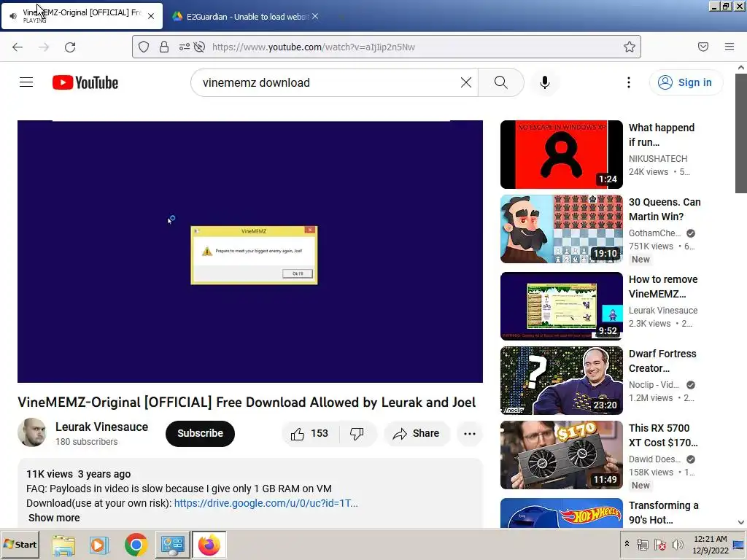Open '30 Queens. Can Martin Win?' title
The width and height of the screenshot is (747, 560).
pos(665,209)
